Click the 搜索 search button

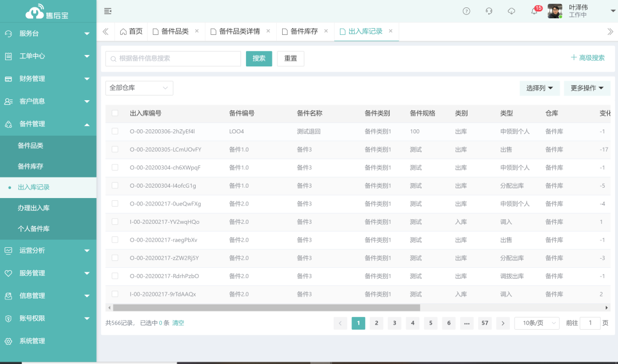pyautogui.click(x=259, y=58)
